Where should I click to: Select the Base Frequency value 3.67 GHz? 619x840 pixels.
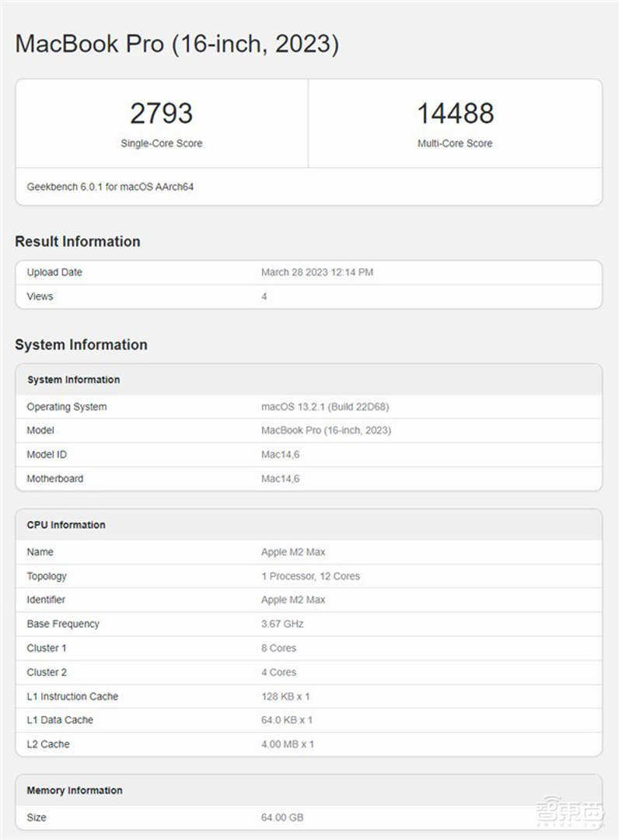pos(282,624)
